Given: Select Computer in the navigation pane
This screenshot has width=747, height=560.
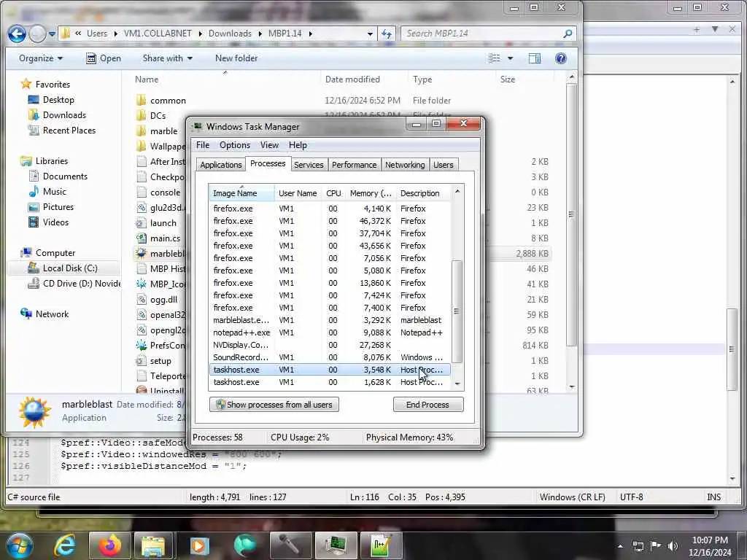Looking at the screenshot, I should click(55, 253).
